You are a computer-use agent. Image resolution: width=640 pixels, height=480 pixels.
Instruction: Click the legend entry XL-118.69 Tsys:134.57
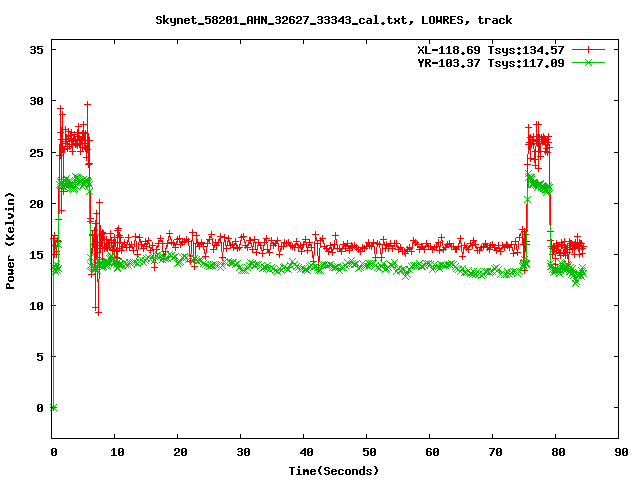[491, 50]
